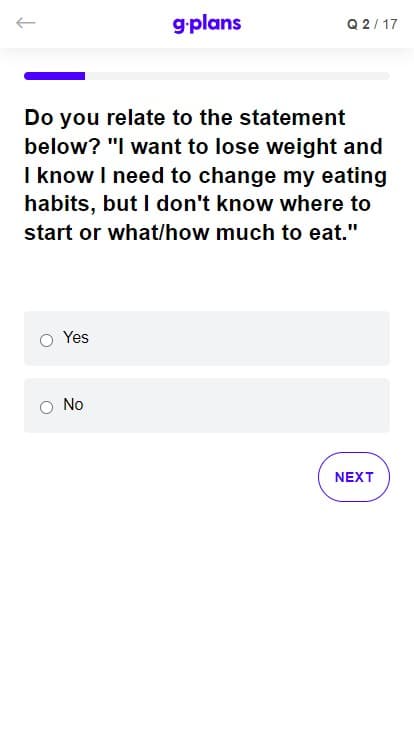Image resolution: width=414 pixels, height=736 pixels.
Task: Click the word "plans" in the logo
Action: click(216, 24)
